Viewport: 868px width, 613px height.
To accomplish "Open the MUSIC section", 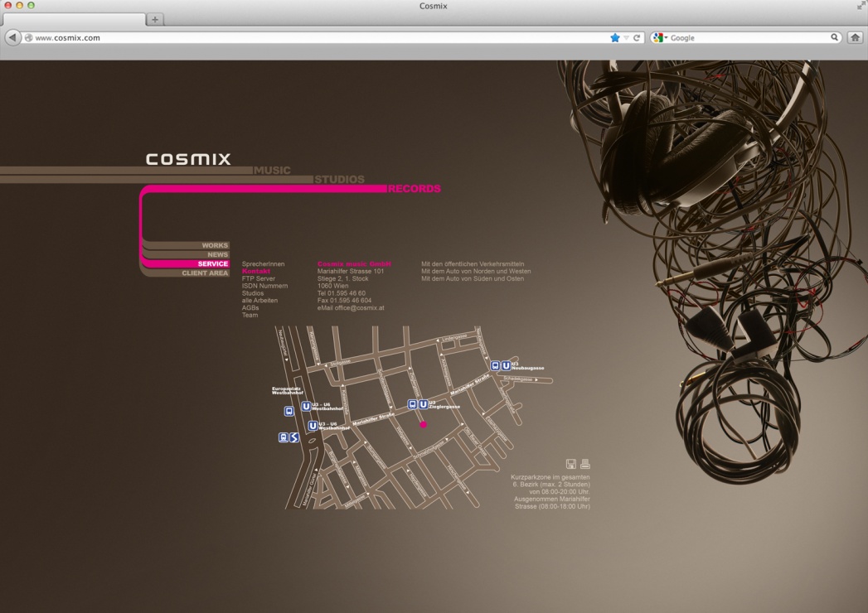I will 272,171.
